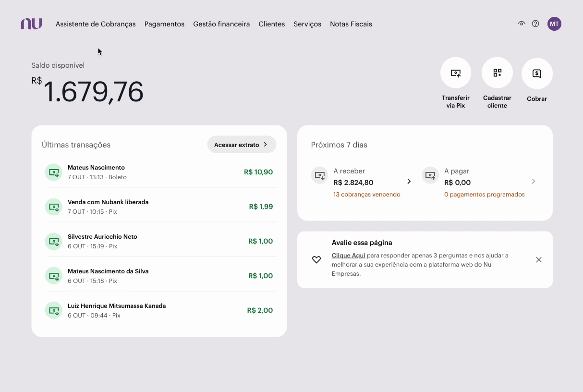Click the Últimas transações heading
Viewport: 583px width, 392px height.
click(x=76, y=145)
